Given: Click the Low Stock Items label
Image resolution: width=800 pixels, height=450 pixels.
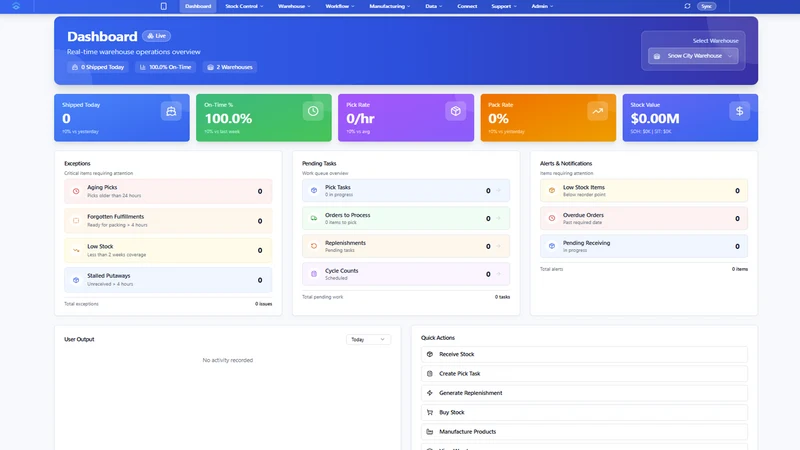Looking at the screenshot, I should tap(584, 187).
